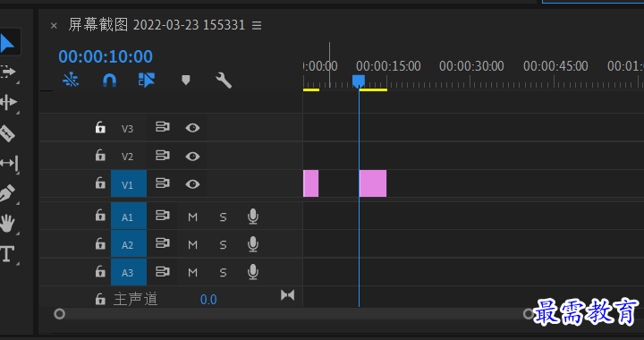644x340 pixels.
Task: Toggle lock on track V2
Action: click(100, 155)
